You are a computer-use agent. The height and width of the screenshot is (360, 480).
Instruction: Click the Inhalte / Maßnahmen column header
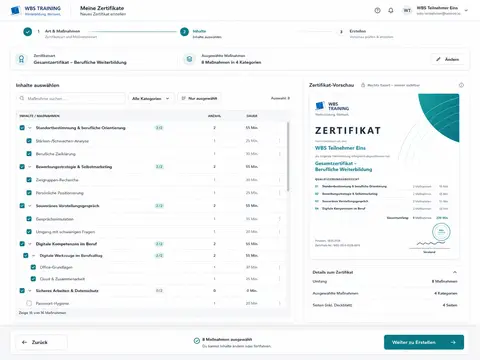[x=39, y=116]
